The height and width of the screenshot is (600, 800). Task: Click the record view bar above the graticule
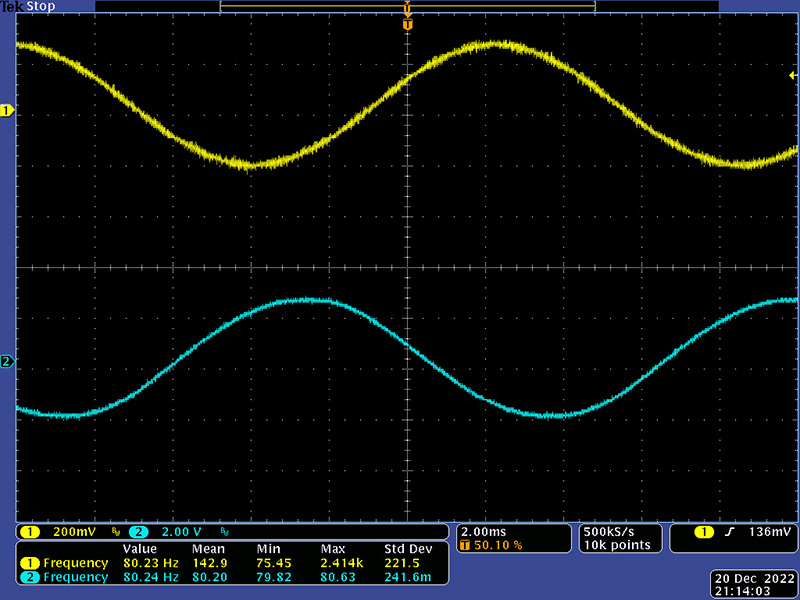(x=407, y=7)
